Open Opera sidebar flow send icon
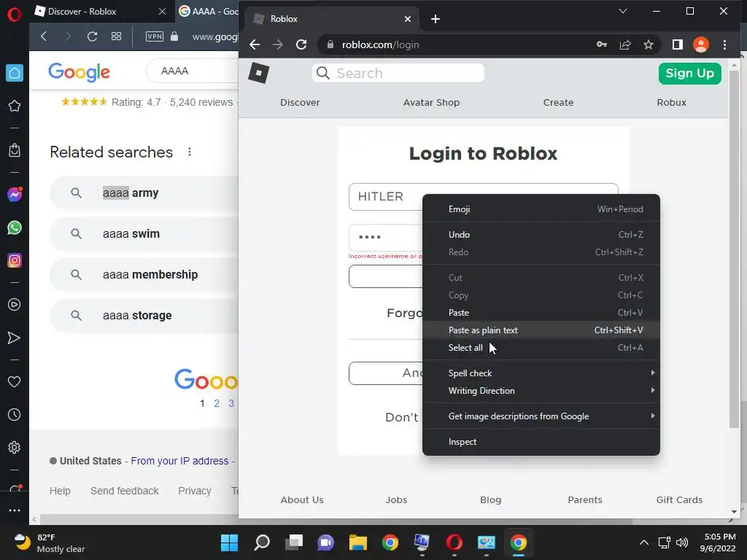This screenshot has width=747, height=560. (15, 338)
